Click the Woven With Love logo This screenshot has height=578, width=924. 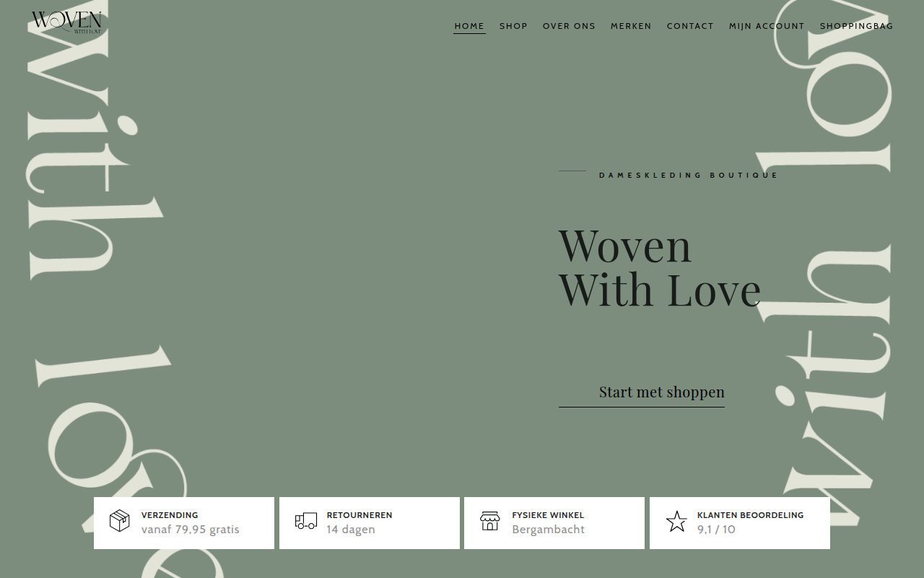point(66,22)
